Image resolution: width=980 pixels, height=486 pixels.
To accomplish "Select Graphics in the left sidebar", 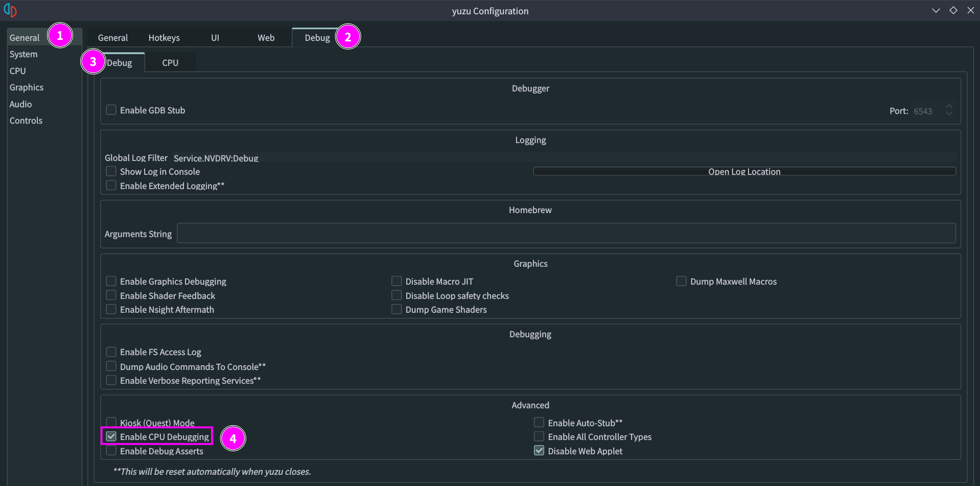I will pyautogui.click(x=27, y=87).
